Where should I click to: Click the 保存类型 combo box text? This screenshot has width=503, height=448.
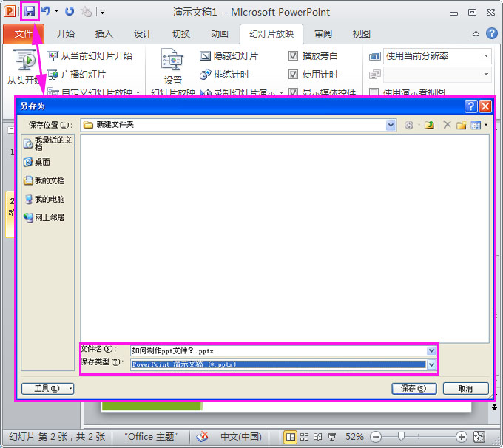pyautogui.click(x=278, y=364)
